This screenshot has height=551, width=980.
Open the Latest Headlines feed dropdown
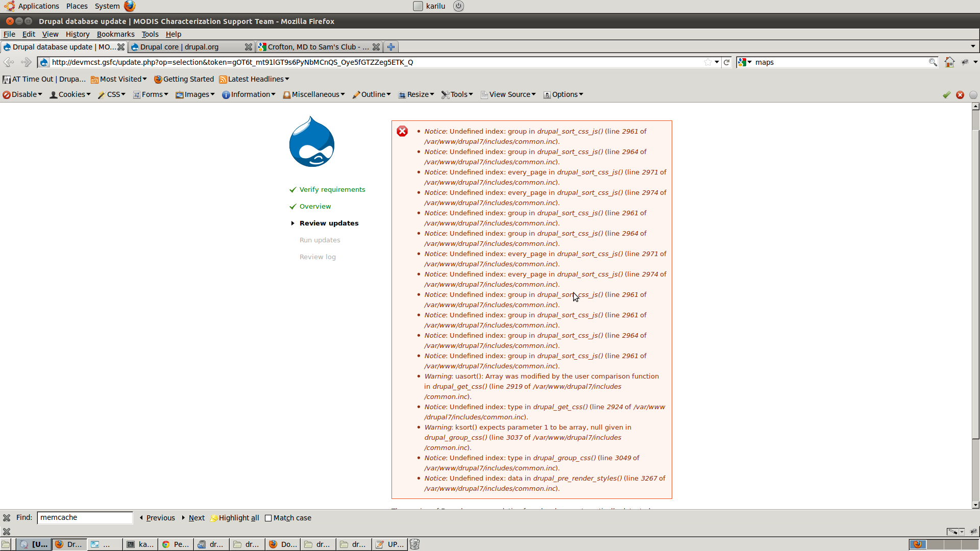[x=254, y=79]
